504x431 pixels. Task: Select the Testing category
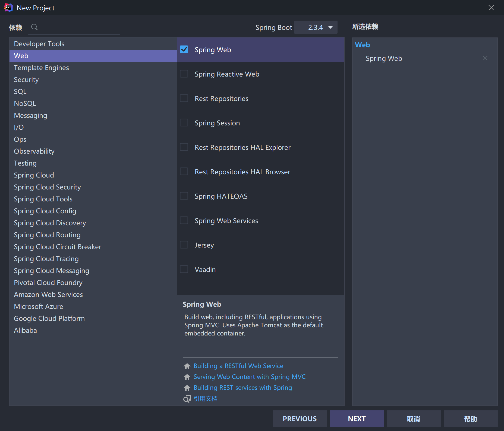pyautogui.click(x=93, y=163)
